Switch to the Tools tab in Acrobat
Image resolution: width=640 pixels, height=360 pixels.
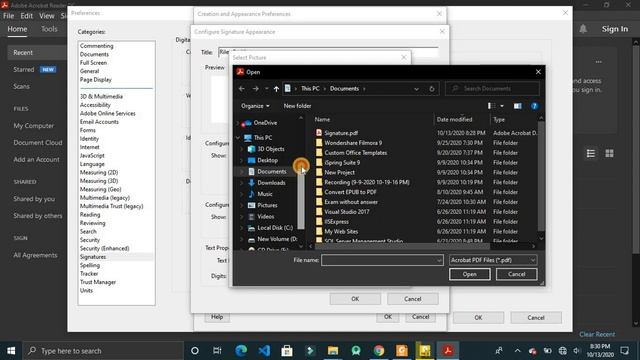(x=49, y=29)
